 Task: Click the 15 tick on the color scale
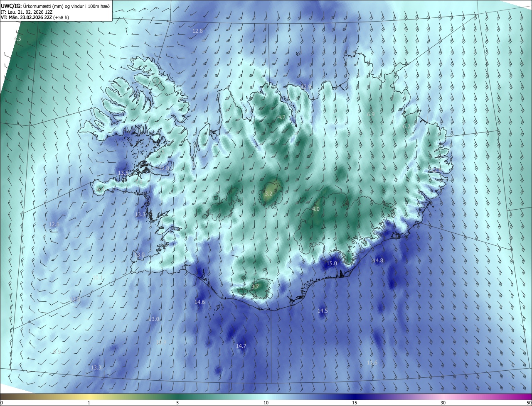click(x=355, y=403)
